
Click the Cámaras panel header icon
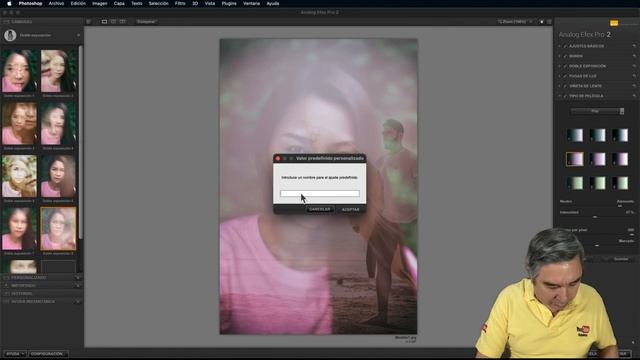point(6,22)
